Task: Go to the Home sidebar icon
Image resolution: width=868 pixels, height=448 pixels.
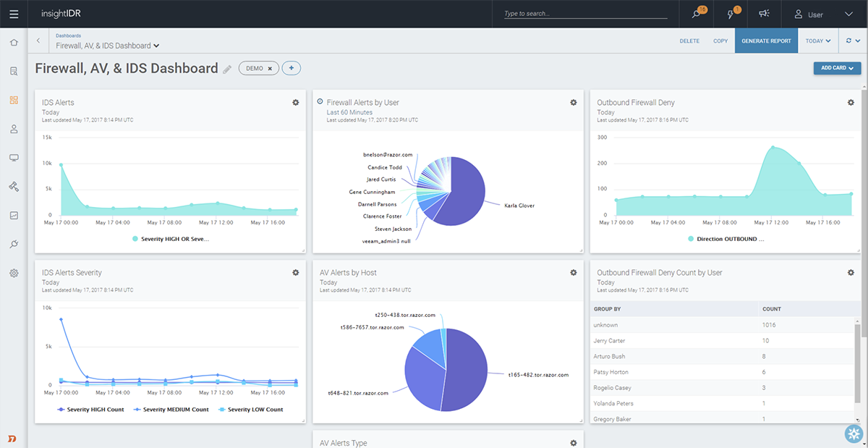Action: click(14, 42)
